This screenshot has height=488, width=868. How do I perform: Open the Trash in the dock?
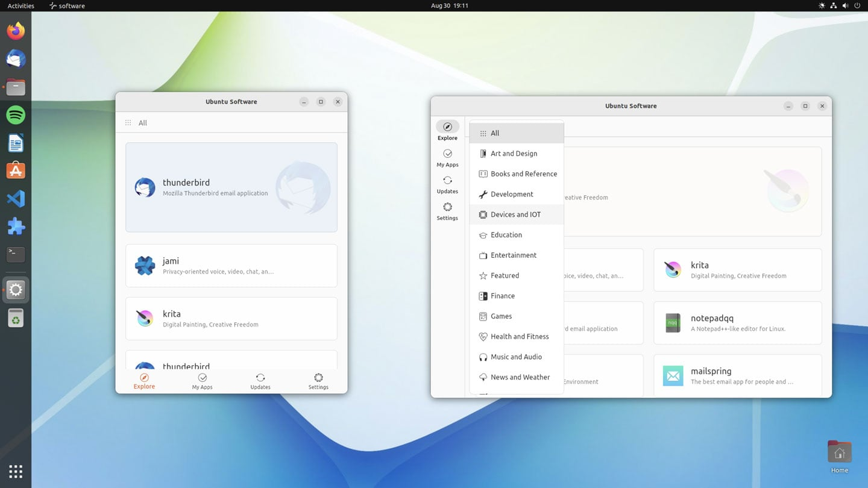tap(16, 318)
